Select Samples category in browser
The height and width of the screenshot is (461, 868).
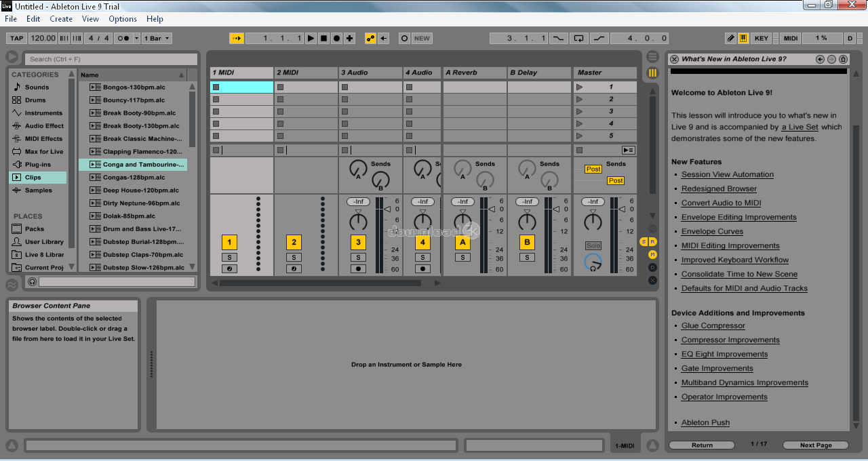click(39, 190)
